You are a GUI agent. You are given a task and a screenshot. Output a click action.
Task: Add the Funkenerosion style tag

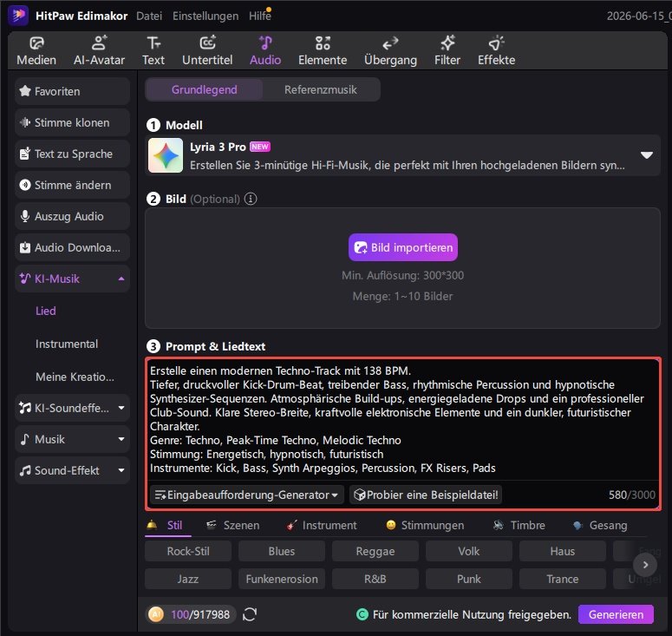pyautogui.click(x=282, y=579)
